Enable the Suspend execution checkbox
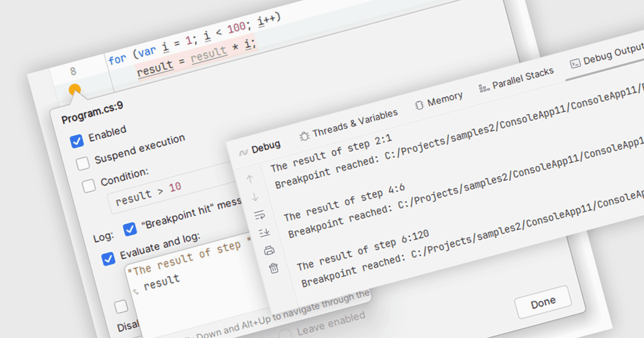The image size is (644, 338). click(x=83, y=163)
